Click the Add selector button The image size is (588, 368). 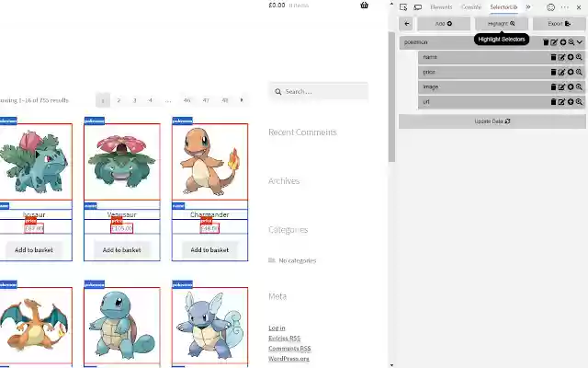point(444,24)
